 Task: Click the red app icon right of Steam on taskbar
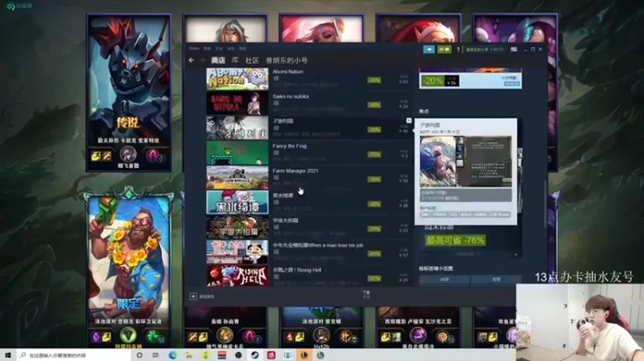pos(271,356)
